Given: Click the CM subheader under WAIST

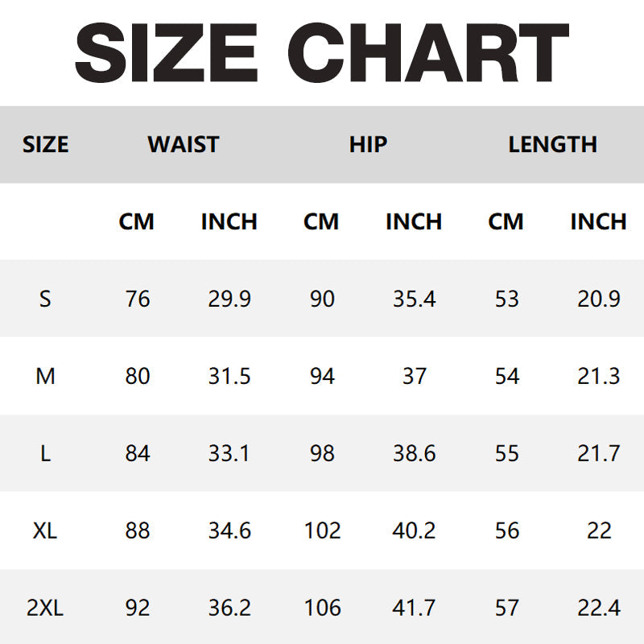Looking at the screenshot, I should click(137, 221).
